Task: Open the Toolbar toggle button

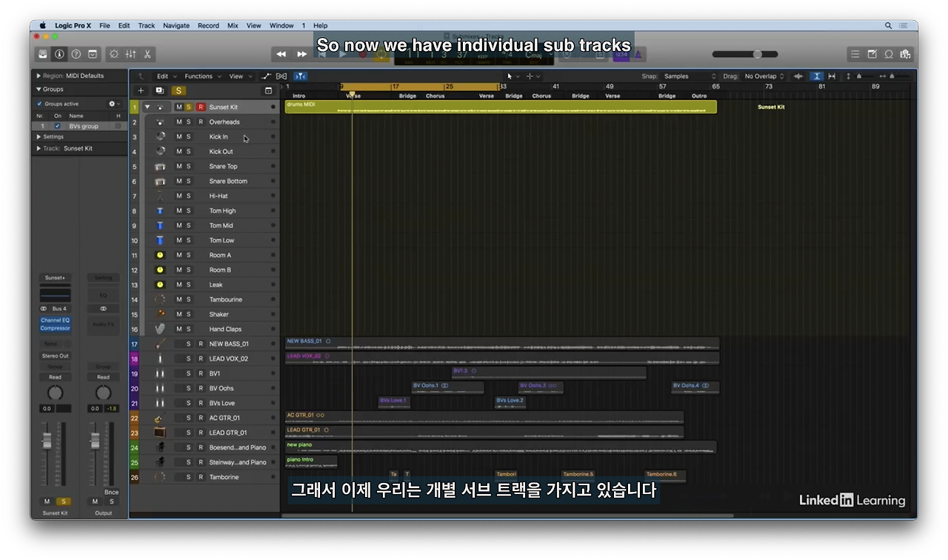Action: pos(93,54)
